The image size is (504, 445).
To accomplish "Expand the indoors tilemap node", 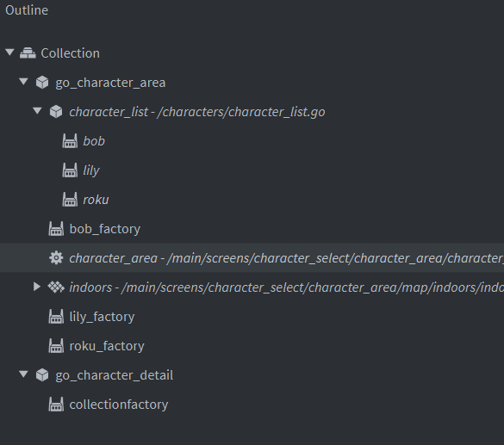I will click(x=37, y=287).
